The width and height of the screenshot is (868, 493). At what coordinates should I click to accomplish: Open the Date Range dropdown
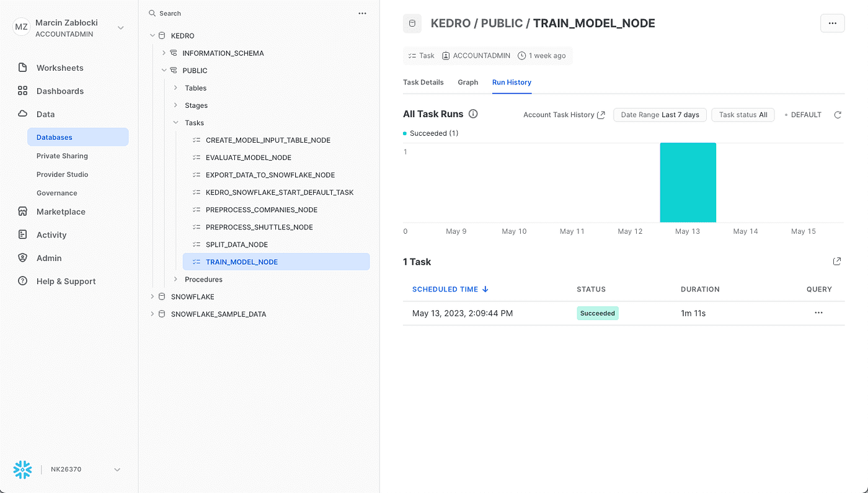tap(660, 115)
